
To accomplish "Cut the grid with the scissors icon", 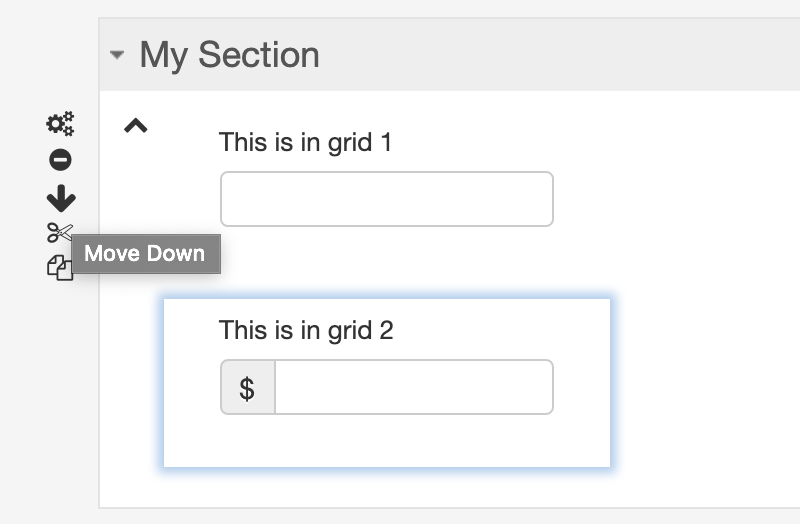I will coord(60,232).
